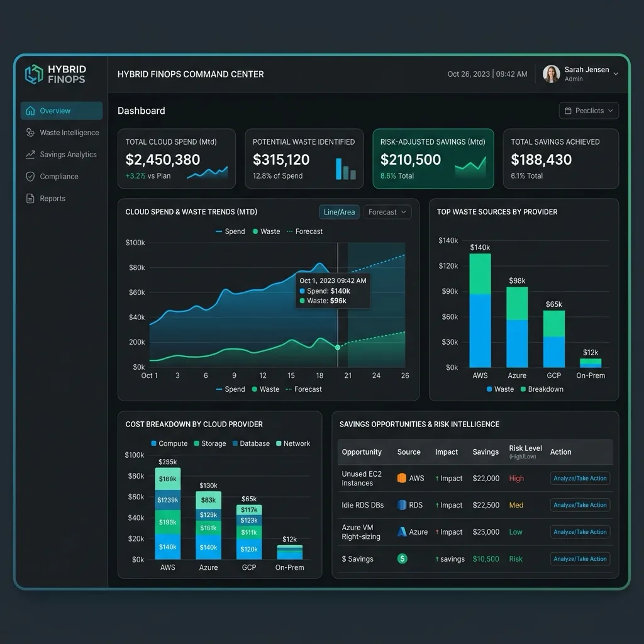Image resolution: width=644 pixels, height=644 pixels.
Task: Open the period dropdown at dashboard top
Action: (x=589, y=111)
